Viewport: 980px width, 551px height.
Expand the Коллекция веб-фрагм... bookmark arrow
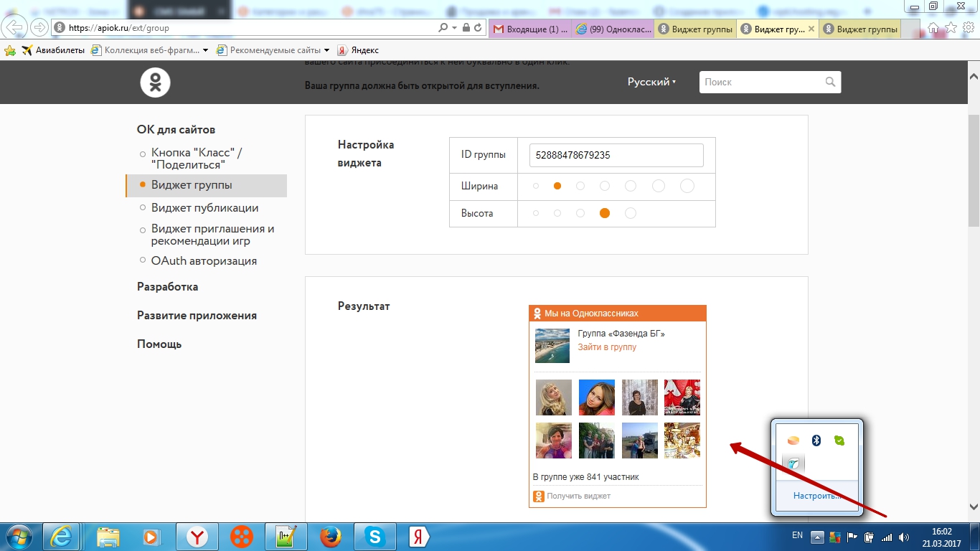tap(205, 50)
